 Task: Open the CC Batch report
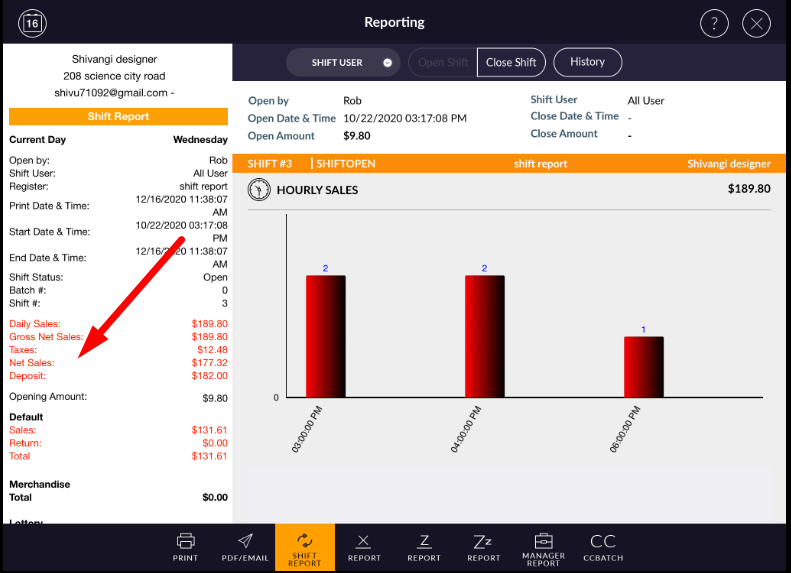tap(603, 546)
